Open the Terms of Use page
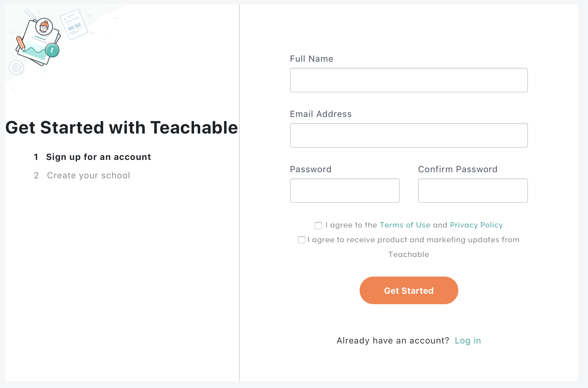588x388 pixels. pyautogui.click(x=405, y=225)
